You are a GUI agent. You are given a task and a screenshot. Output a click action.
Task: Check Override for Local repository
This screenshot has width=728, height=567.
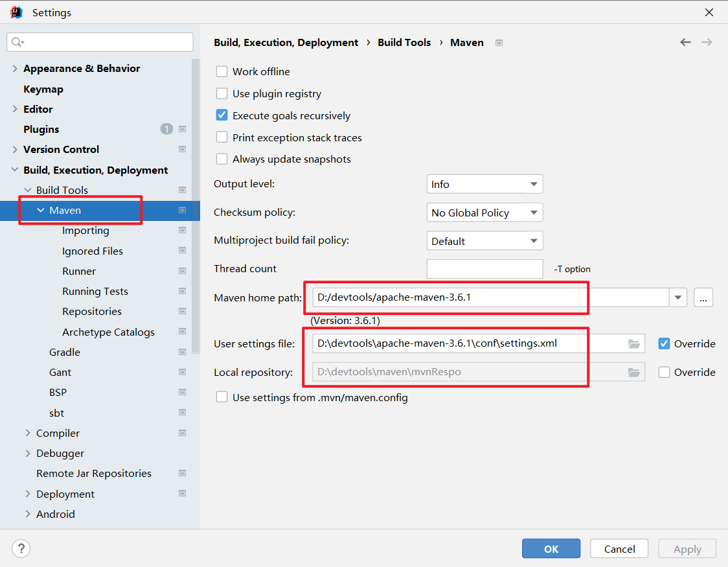click(x=665, y=373)
